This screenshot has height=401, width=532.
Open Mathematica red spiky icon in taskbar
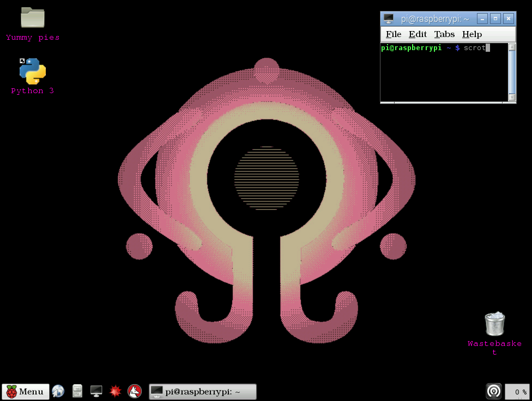tap(116, 391)
